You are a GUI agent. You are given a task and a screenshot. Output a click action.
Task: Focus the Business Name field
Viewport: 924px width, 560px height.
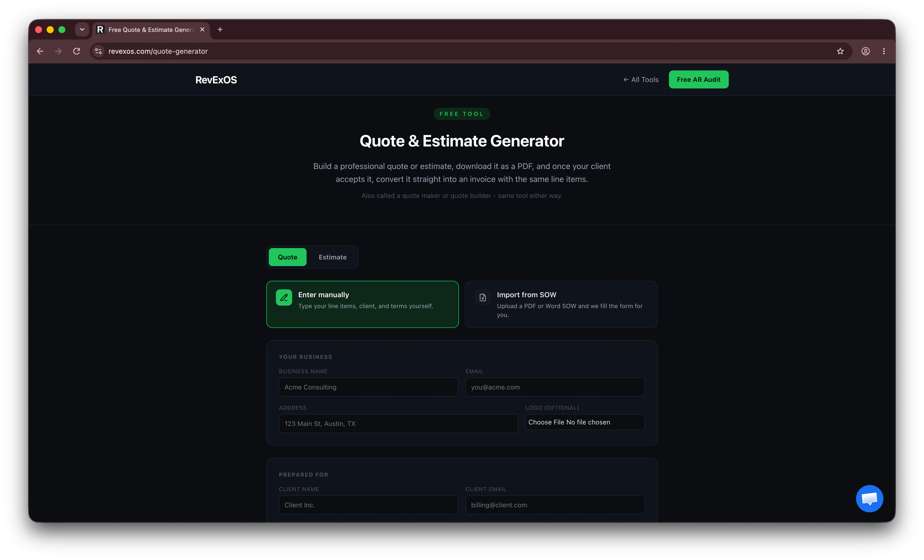(x=368, y=387)
